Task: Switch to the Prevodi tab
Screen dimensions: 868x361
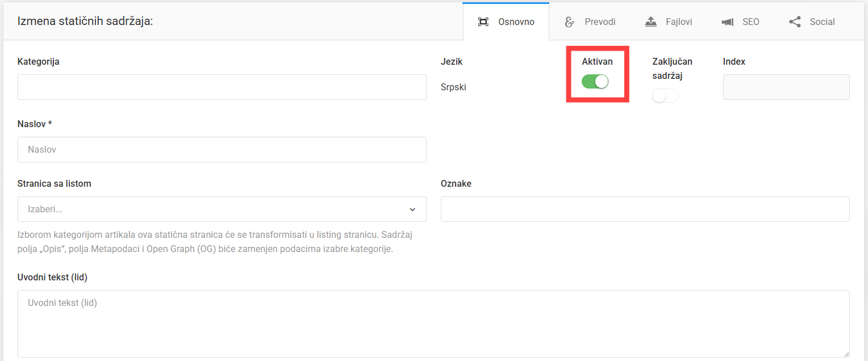Action: click(590, 22)
